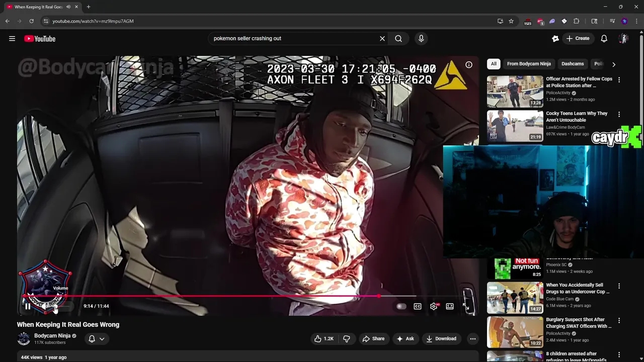Viewport: 644px width, 362px height.
Task: Click the address bar URL
Action: pyautogui.click(x=93, y=21)
